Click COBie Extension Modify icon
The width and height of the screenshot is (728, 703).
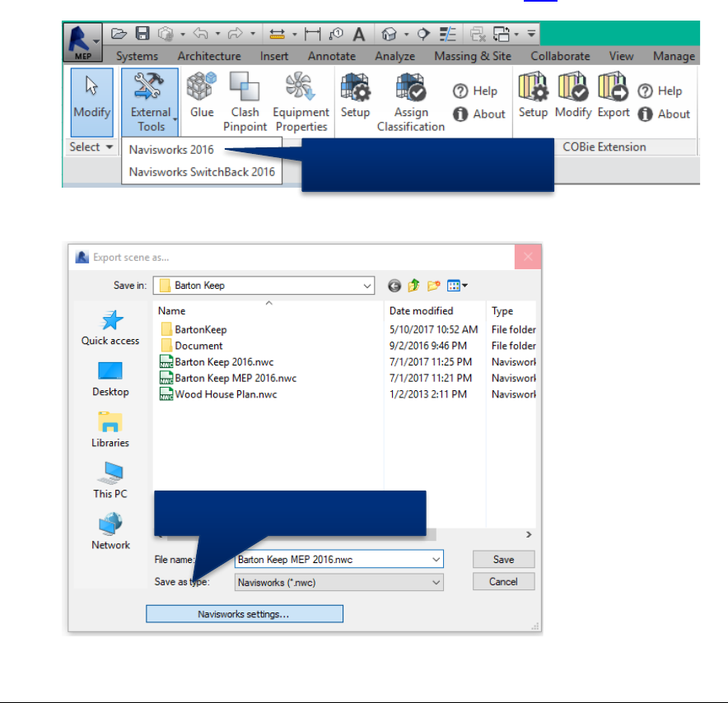[x=573, y=95]
